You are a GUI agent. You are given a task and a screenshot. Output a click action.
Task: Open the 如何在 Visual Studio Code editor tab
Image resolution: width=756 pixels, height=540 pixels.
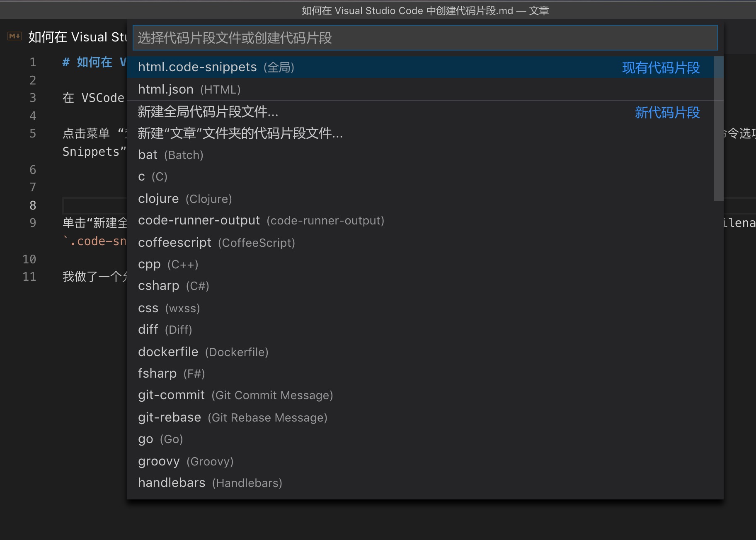pyautogui.click(x=78, y=37)
